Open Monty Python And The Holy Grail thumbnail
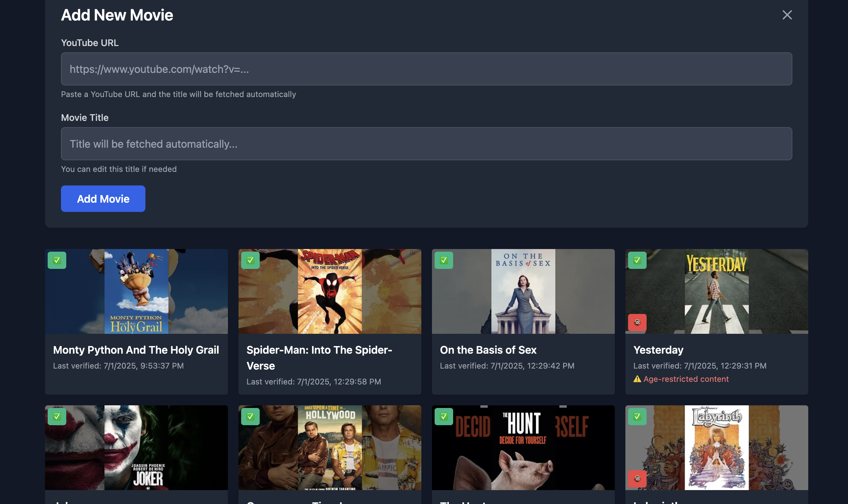The image size is (848, 504). coord(136,291)
